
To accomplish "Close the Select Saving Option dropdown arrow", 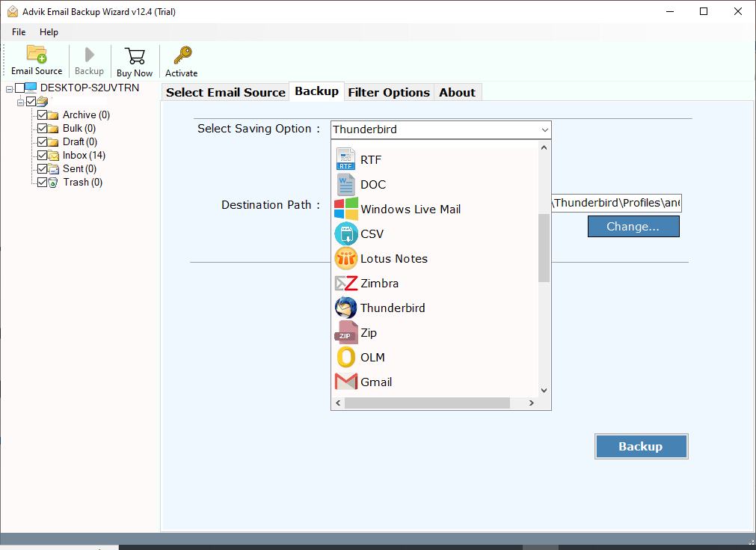I will (x=544, y=129).
